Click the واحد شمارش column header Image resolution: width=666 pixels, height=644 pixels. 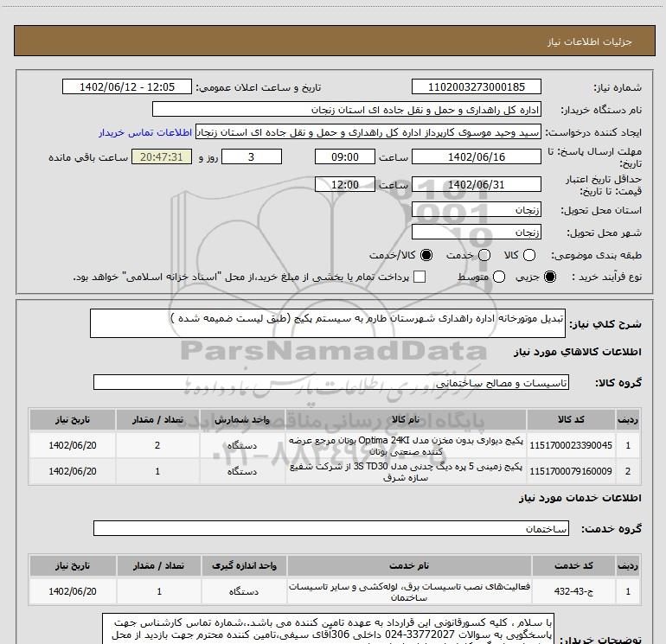point(241,419)
